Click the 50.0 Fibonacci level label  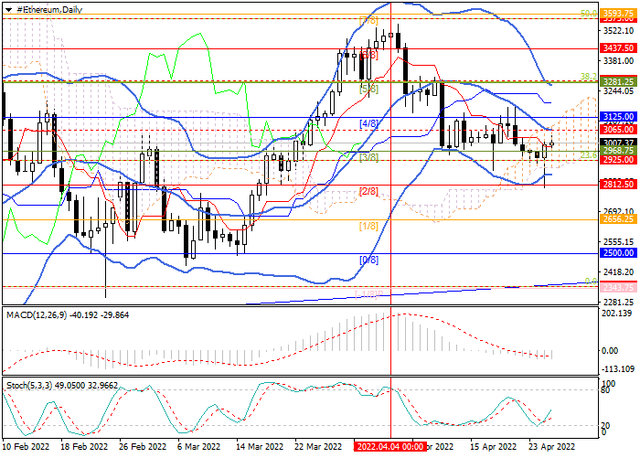coord(589,13)
